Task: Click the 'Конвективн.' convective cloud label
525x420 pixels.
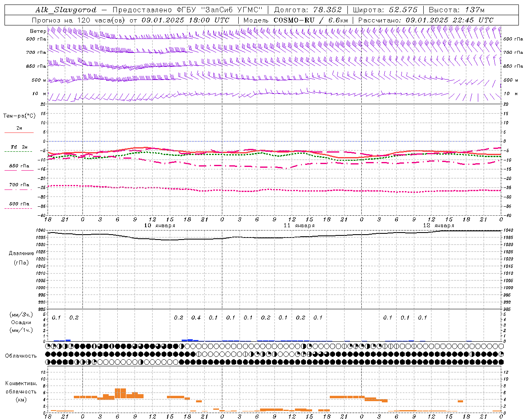Action: coord(21,383)
